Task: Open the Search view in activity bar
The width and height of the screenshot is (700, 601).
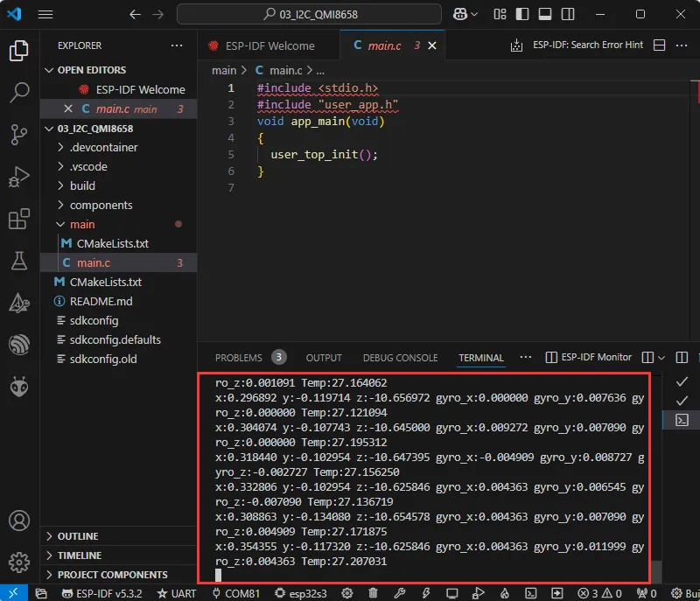Action: coord(19,92)
